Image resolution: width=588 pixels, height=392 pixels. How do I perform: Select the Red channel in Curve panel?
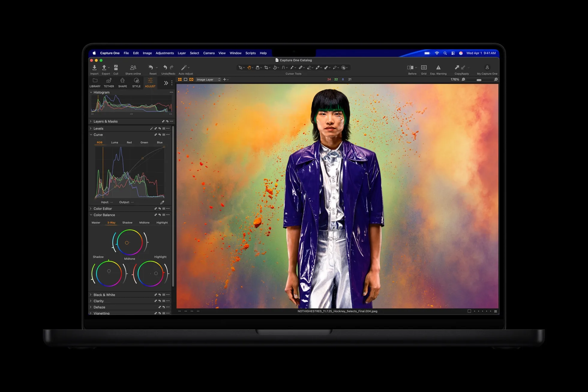pyautogui.click(x=129, y=142)
